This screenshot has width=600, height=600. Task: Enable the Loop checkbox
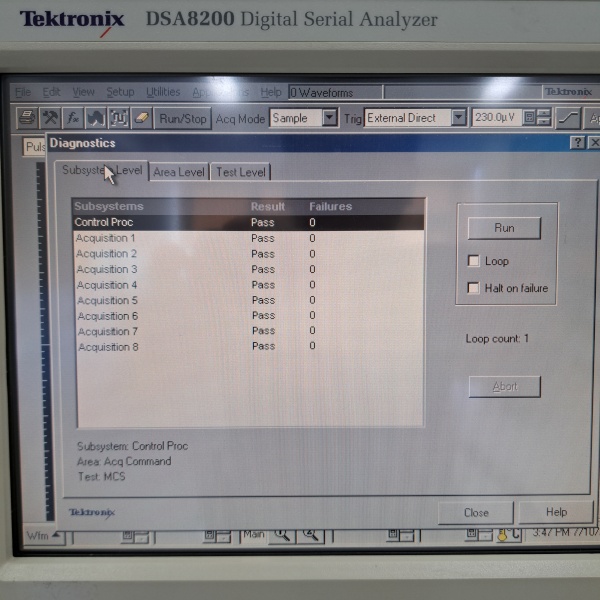(x=473, y=261)
